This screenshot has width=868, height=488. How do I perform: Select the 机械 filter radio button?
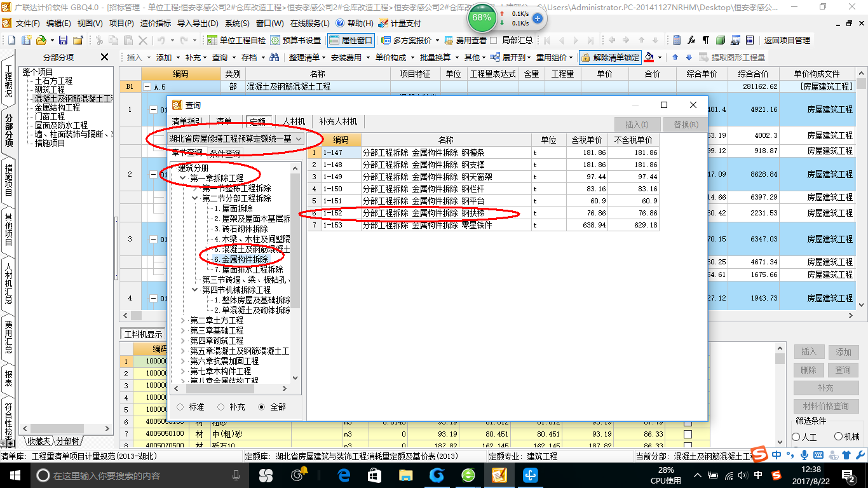pyautogui.click(x=839, y=437)
